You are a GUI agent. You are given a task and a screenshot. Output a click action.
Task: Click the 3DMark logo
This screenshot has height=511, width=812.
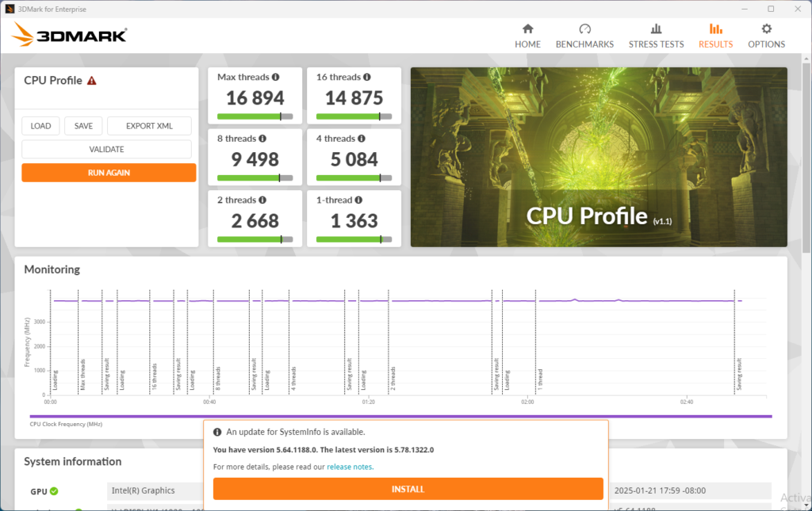tap(70, 35)
